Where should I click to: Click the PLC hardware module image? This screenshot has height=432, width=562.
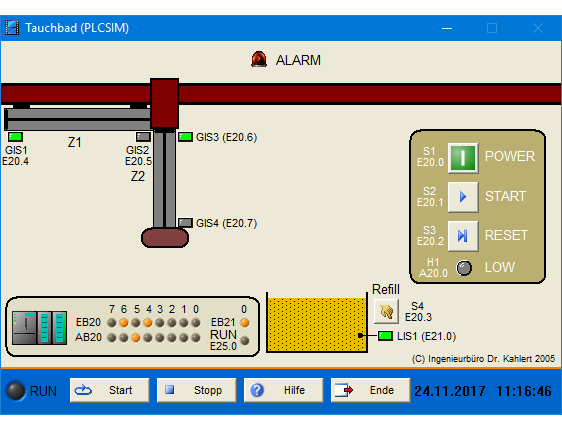pyautogui.click(x=39, y=328)
